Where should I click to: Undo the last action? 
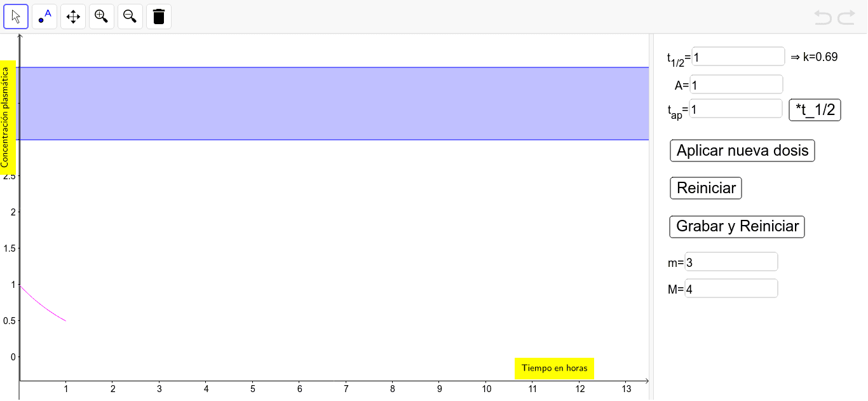823,17
